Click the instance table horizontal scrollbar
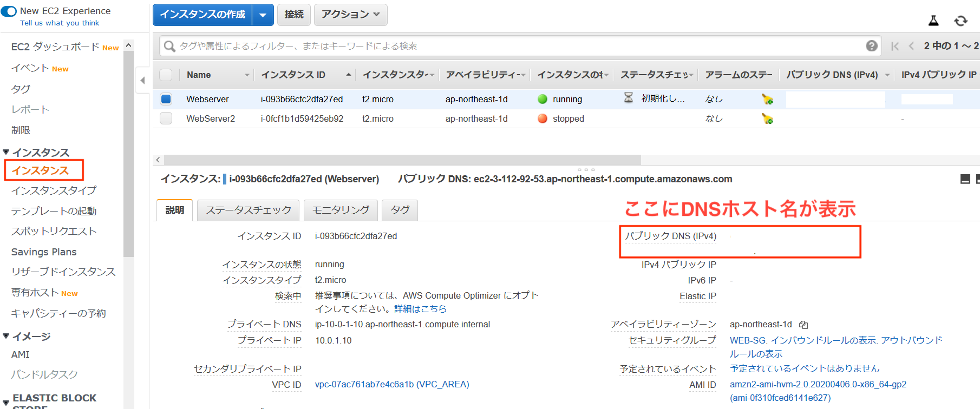The image size is (980, 409). 402,160
